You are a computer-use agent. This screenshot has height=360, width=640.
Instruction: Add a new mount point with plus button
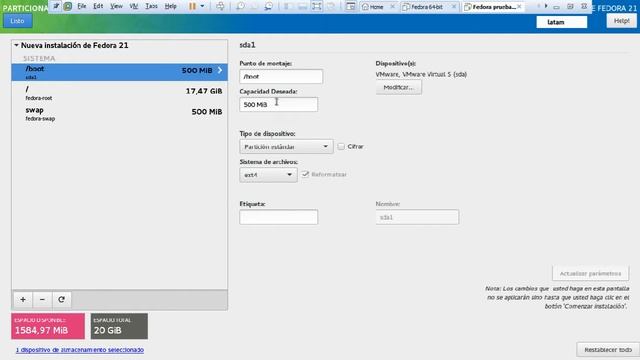(23, 300)
